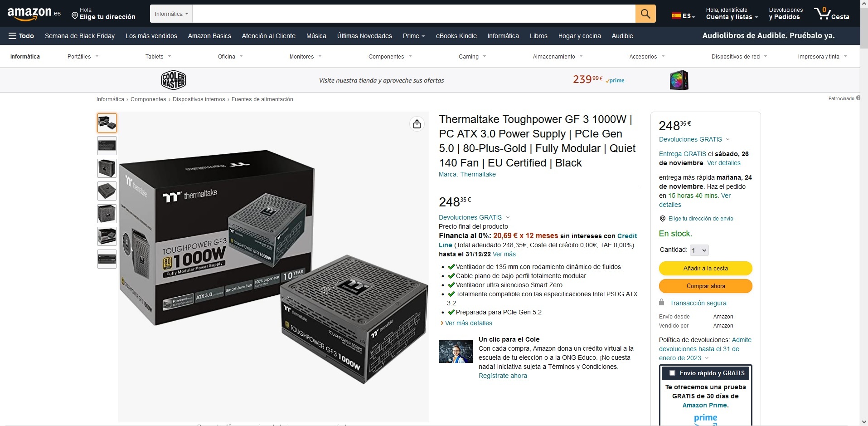Click the orange search magnifier button

click(x=645, y=14)
